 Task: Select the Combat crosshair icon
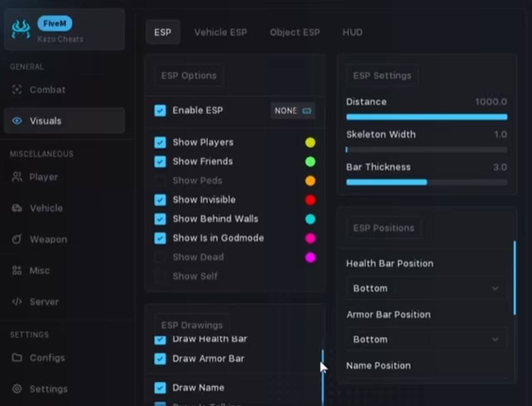[17, 89]
